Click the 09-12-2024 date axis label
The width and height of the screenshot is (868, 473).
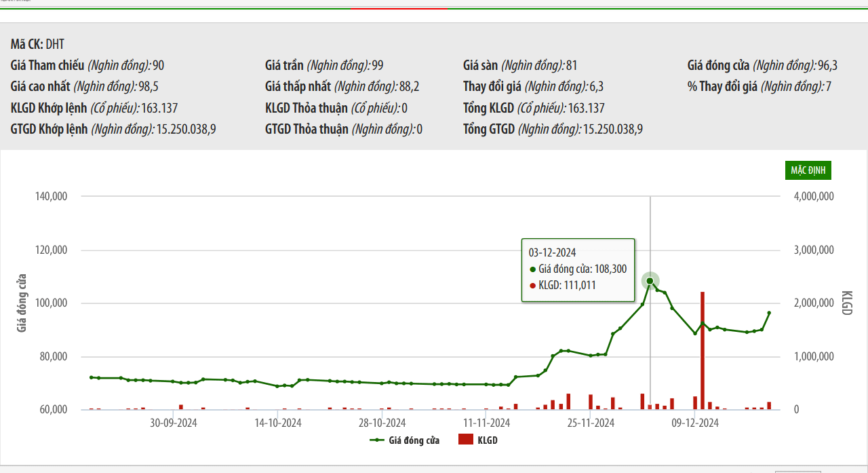click(694, 423)
